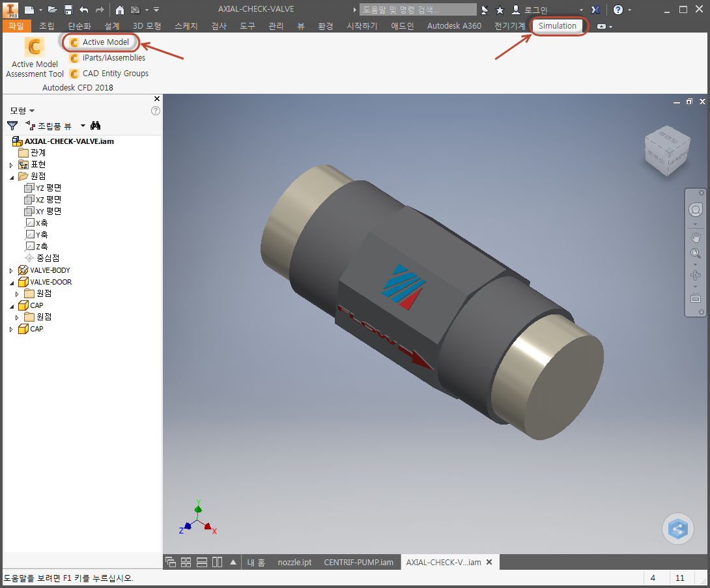This screenshot has width=710, height=588.
Task: Tile windows grid icon
Action: point(186,562)
